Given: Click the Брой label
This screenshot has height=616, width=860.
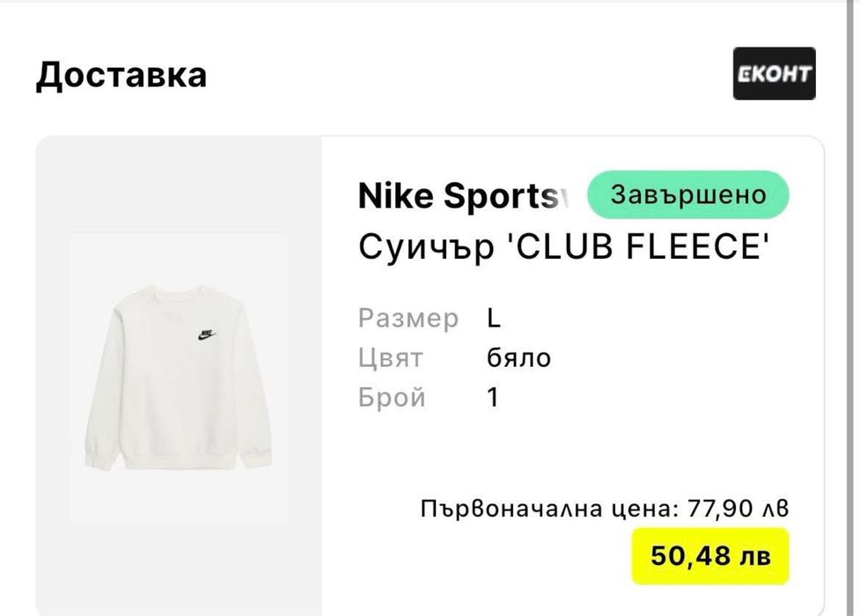Looking at the screenshot, I should (392, 398).
